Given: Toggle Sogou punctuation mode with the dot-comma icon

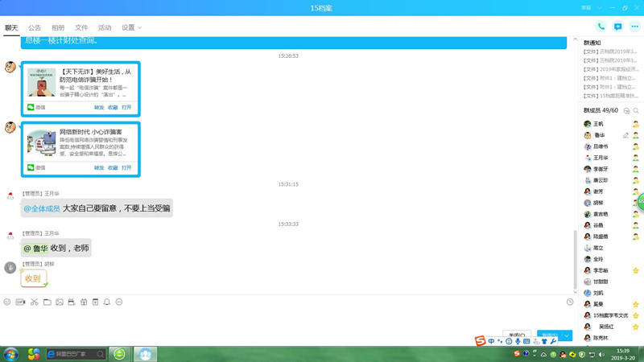Looking at the screenshot, I should pyautogui.click(x=500, y=341).
